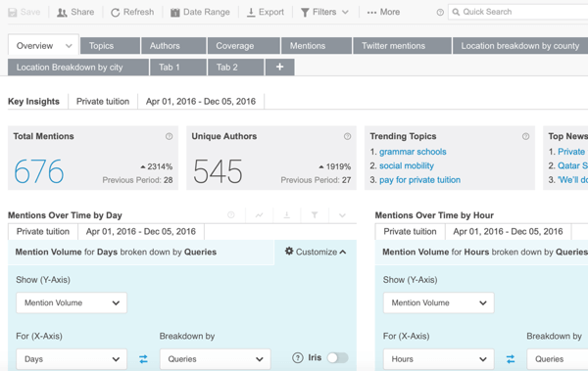Select Location Breakdown by city tab
Screen dimensions: 588x371
(78, 68)
